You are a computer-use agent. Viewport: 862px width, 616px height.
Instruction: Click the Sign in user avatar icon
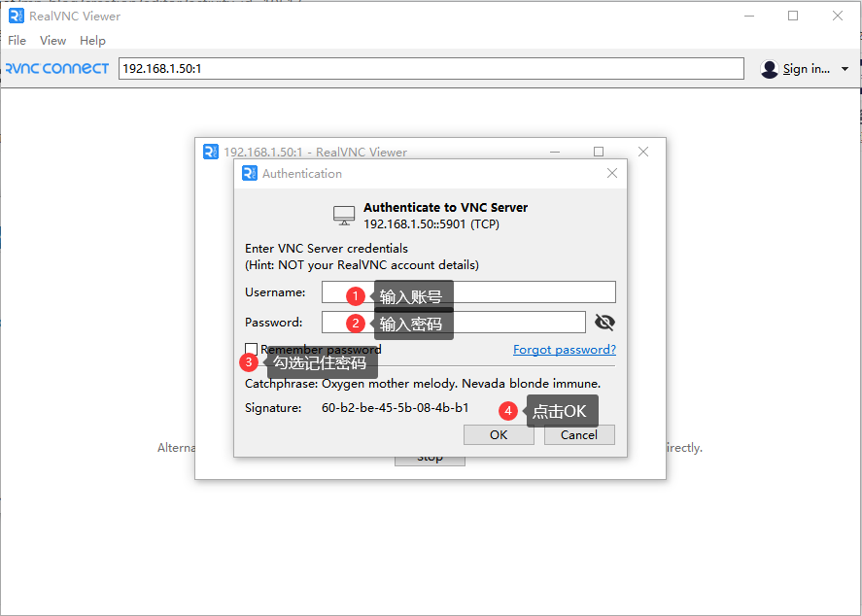[x=769, y=69]
